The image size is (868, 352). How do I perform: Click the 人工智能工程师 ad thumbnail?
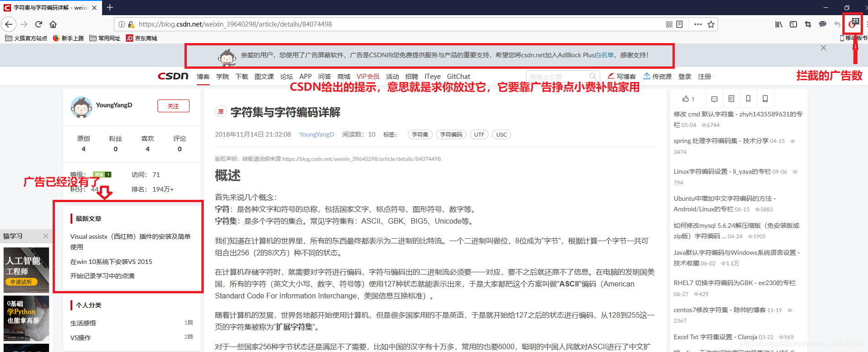point(26,270)
